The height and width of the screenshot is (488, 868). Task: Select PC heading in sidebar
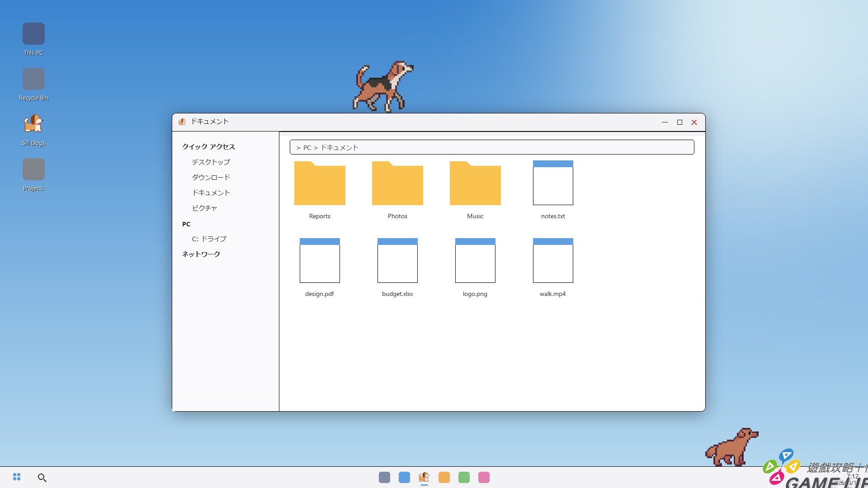pyautogui.click(x=186, y=224)
